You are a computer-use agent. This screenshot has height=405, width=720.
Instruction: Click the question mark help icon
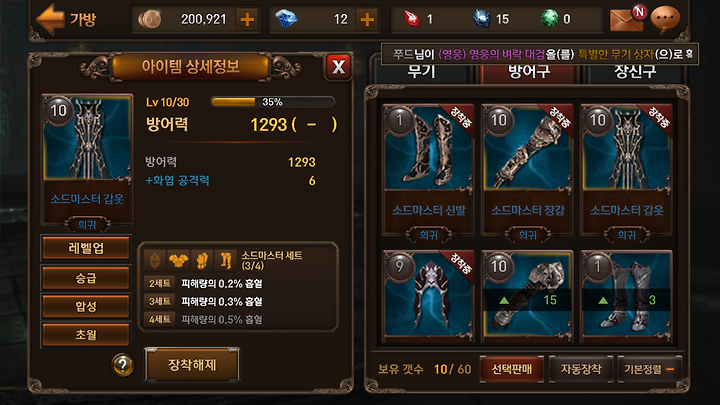(x=123, y=365)
